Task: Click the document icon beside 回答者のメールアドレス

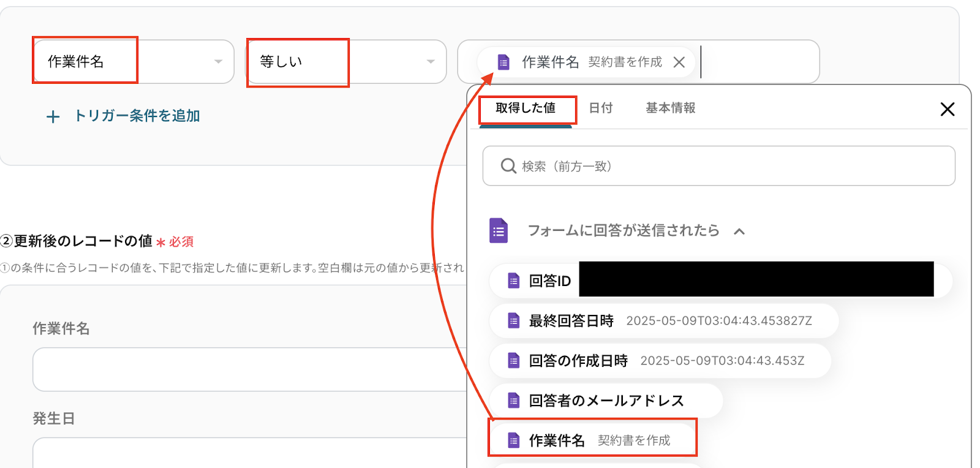Action: coord(514,401)
